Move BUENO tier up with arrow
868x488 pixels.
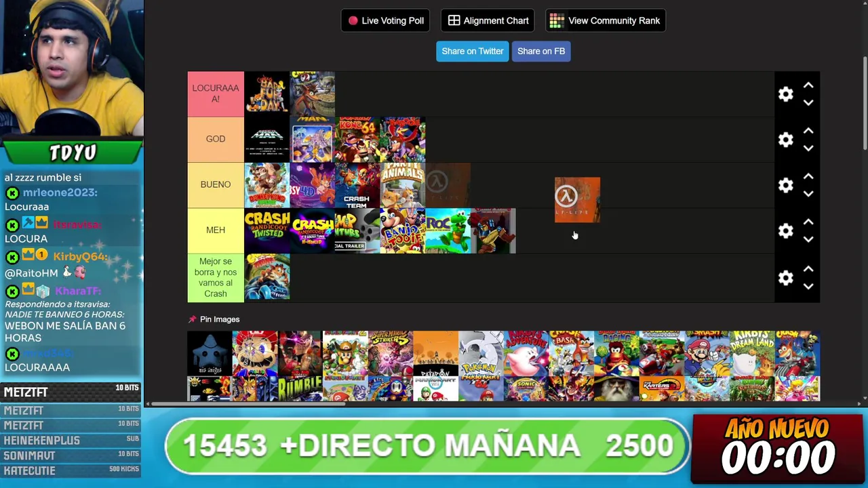[808, 176]
